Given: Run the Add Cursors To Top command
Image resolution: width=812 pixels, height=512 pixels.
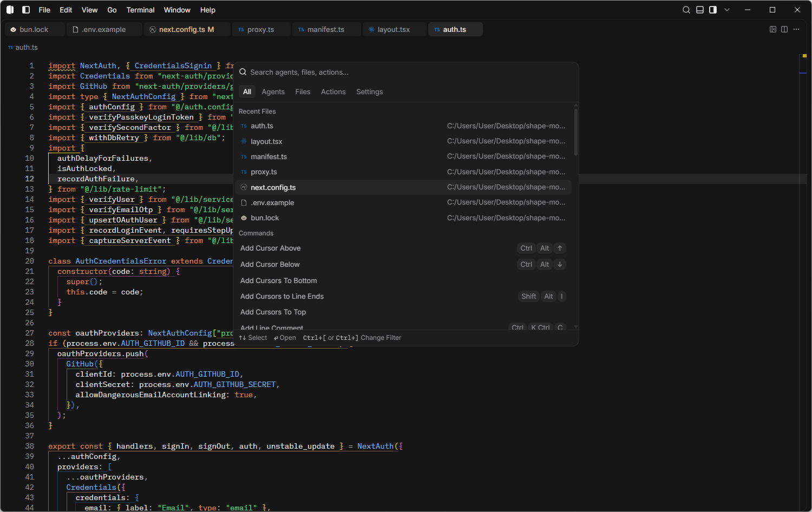Looking at the screenshot, I should [403, 312].
